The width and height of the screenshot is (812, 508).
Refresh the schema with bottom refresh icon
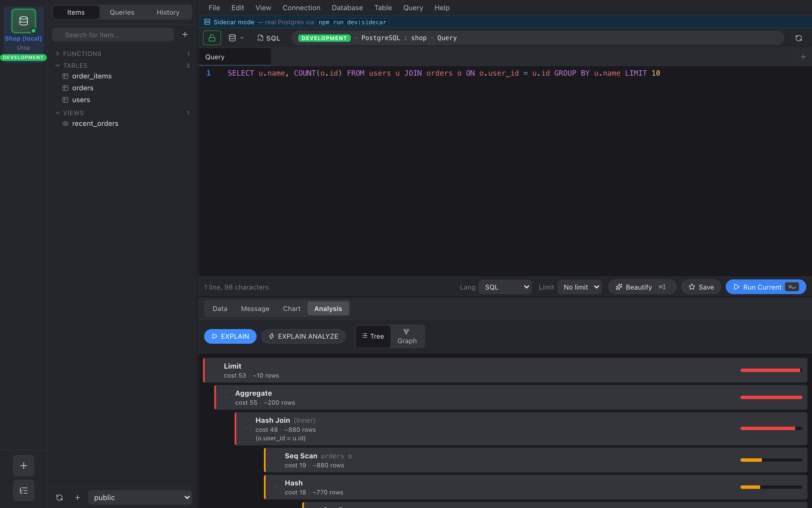tap(59, 498)
